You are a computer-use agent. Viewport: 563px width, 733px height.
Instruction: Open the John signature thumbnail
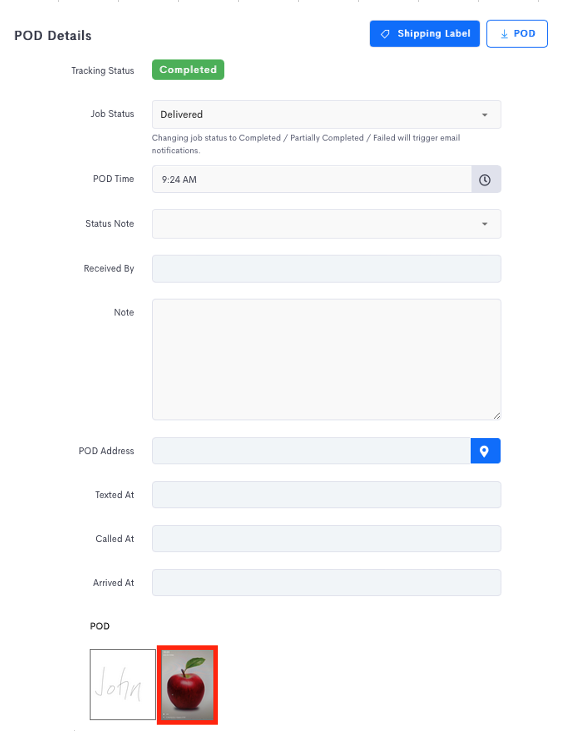tap(123, 684)
